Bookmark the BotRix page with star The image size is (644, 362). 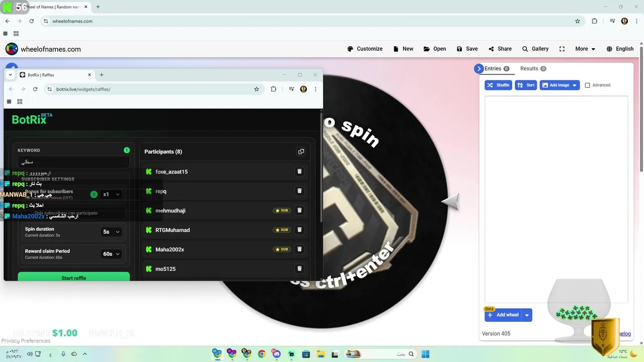click(x=257, y=89)
